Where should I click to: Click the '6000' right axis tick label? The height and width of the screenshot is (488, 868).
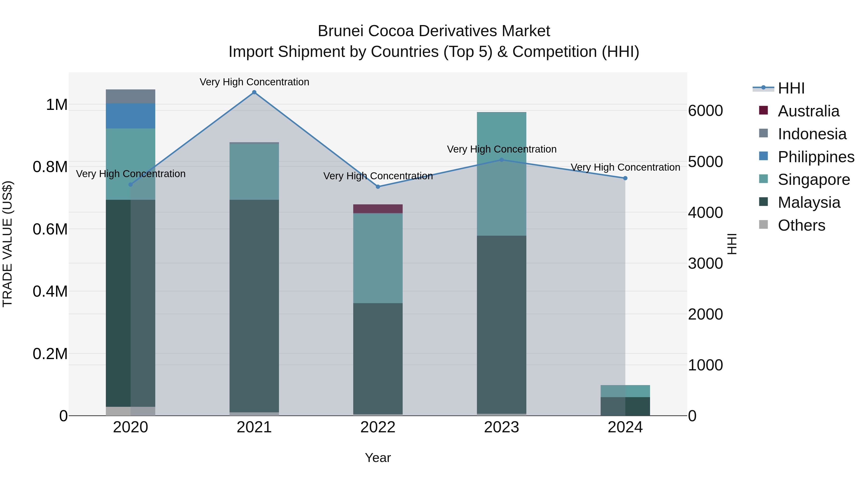point(705,111)
